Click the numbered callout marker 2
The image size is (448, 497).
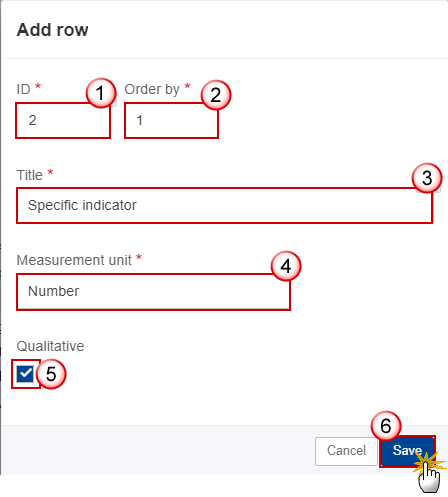click(x=216, y=95)
